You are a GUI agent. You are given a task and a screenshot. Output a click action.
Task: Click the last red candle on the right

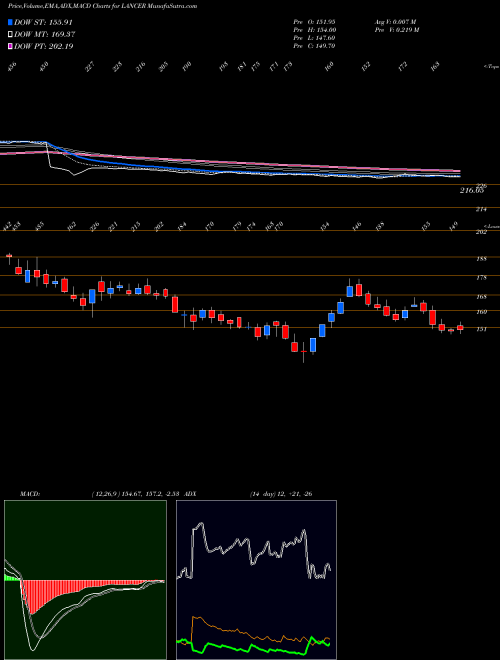tap(460, 327)
